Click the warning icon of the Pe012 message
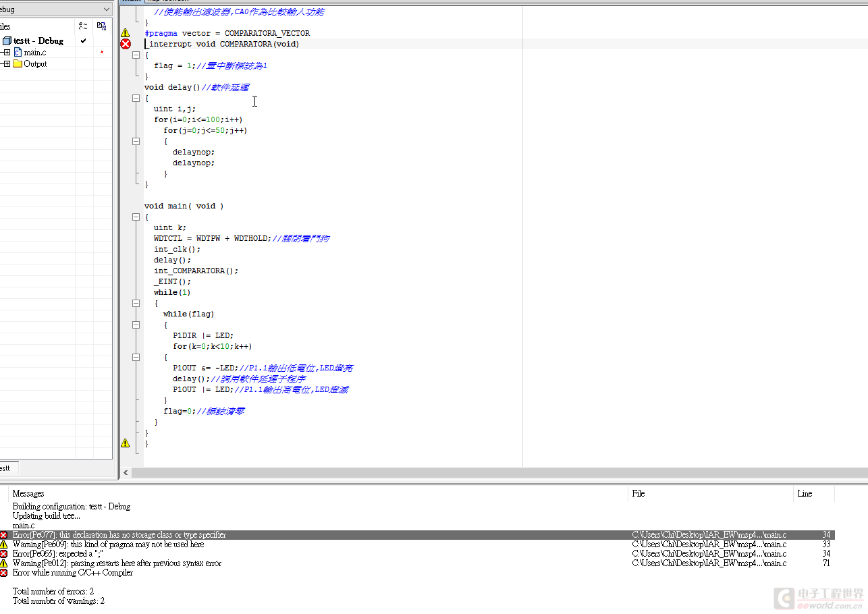Image resolution: width=868 pixels, height=614 pixels. (3, 563)
